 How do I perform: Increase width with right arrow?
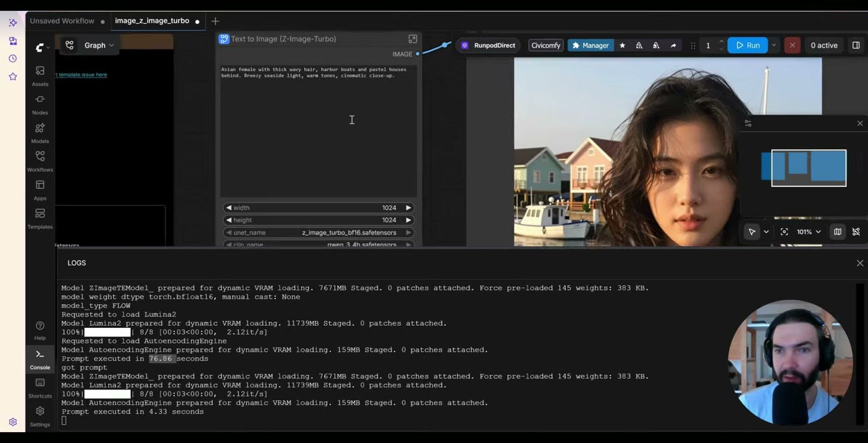408,208
